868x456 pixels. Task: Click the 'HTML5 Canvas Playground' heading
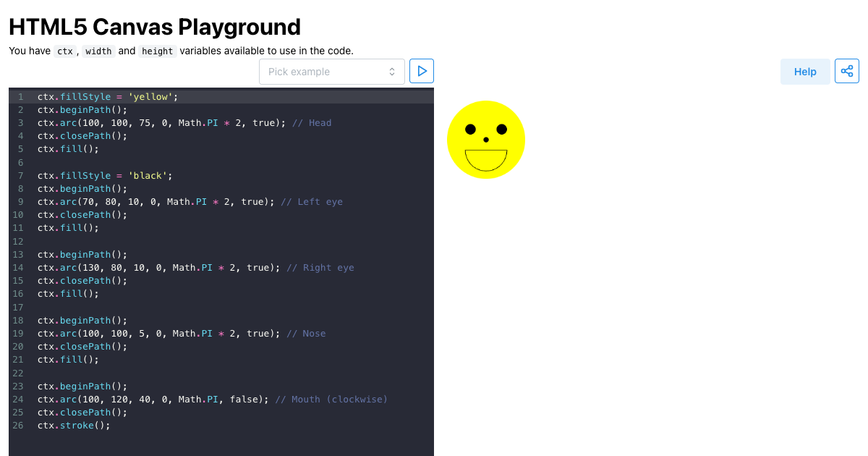[x=155, y=27]
